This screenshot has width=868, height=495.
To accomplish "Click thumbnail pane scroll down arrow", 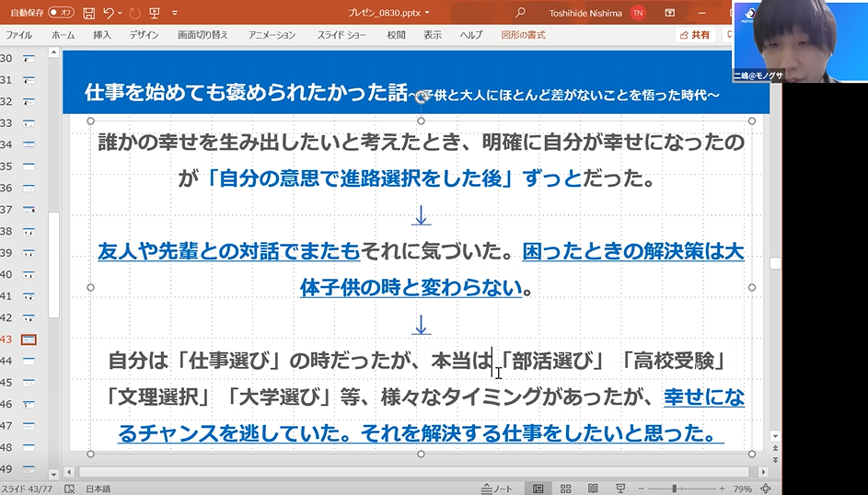I will pyautogui.click(x=53, y=474).
